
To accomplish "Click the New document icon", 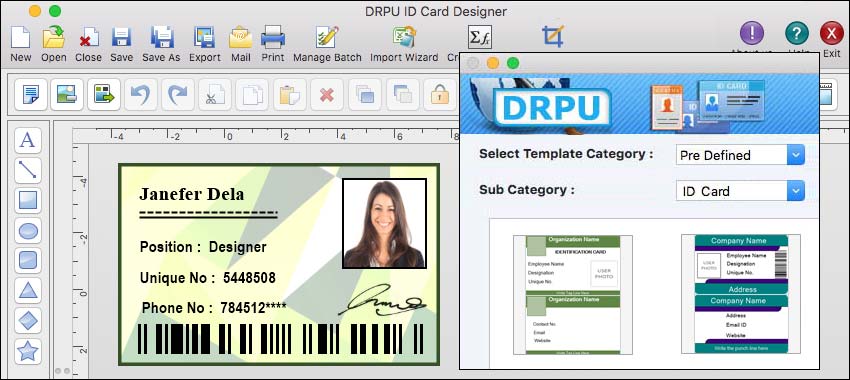I will [21, 37].
